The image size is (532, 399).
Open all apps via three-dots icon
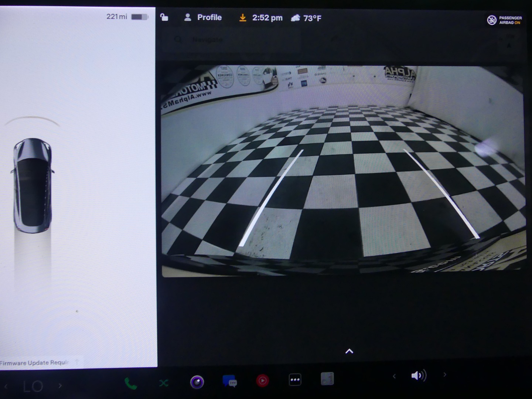[295, 380]
